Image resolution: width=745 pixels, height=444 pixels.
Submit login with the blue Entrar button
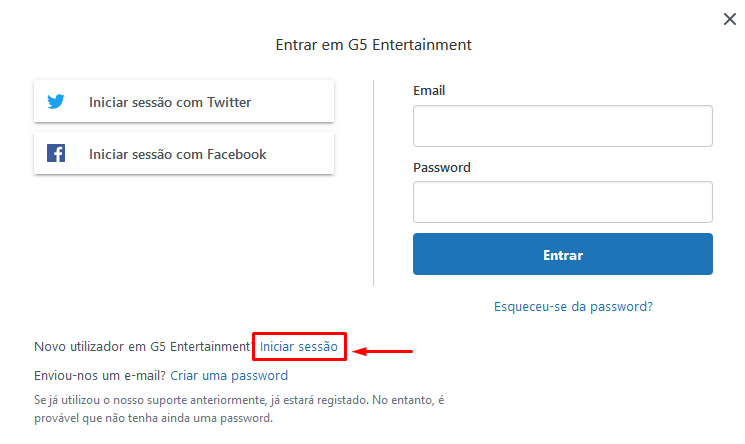pos(563,254)
